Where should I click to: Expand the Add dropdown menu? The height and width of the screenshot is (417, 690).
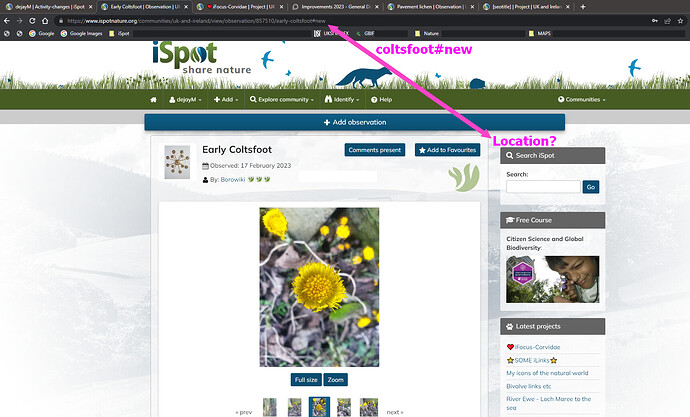[226, 100]
